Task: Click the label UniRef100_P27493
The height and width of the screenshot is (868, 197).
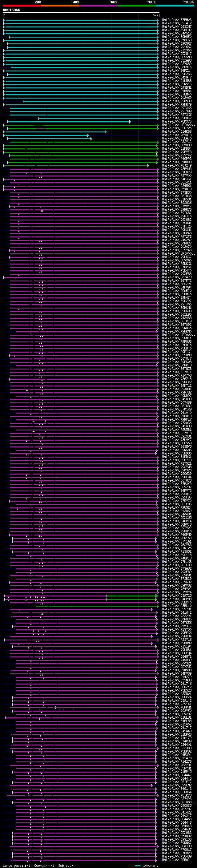Action: coord(177,799)
